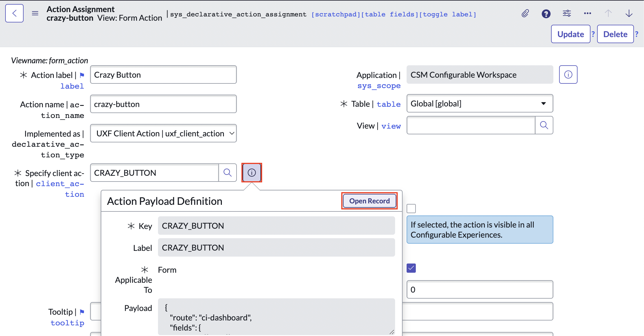The image size is (644, 336).
Task: Go to next record down arrow
Action: point(629,13)
